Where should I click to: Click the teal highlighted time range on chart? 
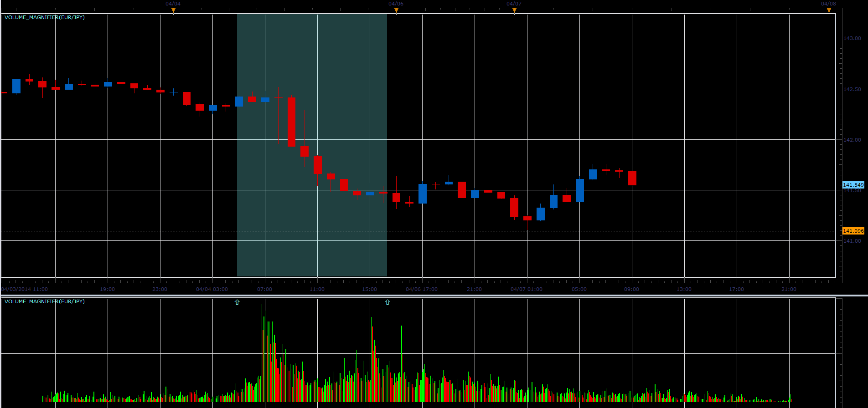(312, 145)
